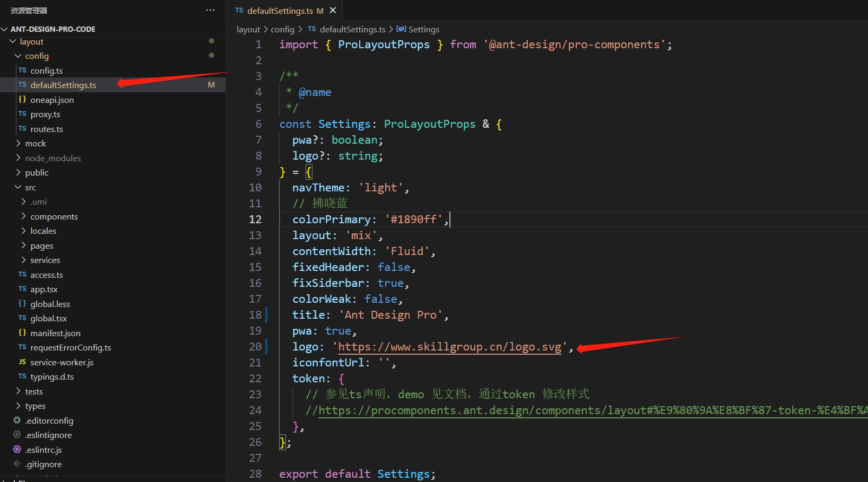
Task: Click line number 12 in the gutter
Action: pos(255,220)
